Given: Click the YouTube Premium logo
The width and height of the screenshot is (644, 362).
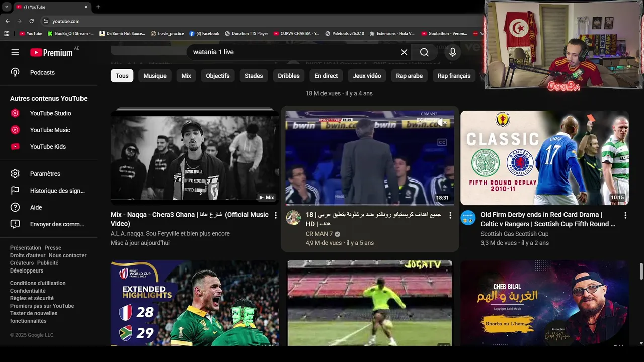Looking at the screenshot, I should click(x=51, y=52).
